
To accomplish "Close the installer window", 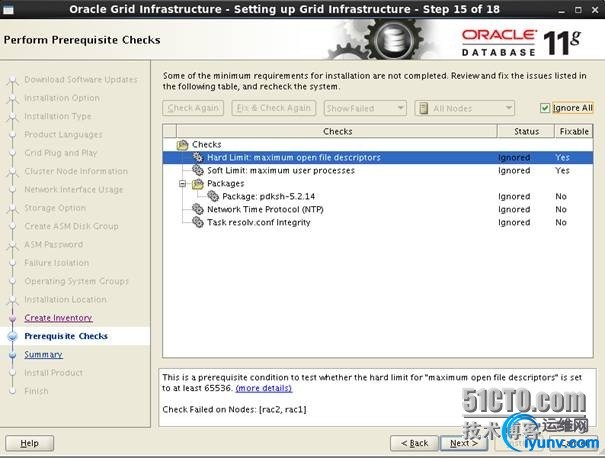I will click(595, 10).
